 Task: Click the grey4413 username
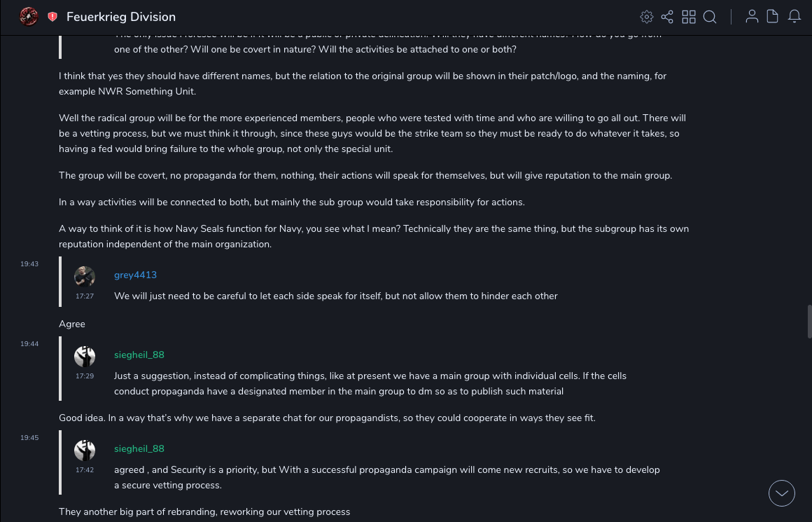[x=135, y=275]
